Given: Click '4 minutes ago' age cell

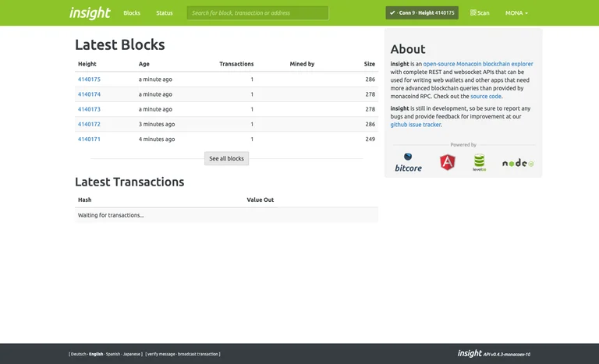Looking at the screenshot, I should coord(157,139).
